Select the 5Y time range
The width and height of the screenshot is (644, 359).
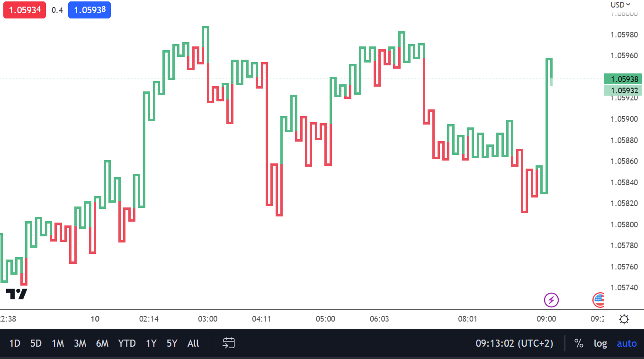172,343
